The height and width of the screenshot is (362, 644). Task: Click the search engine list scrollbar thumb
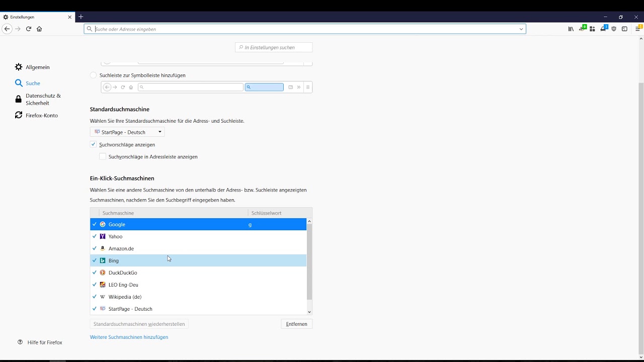point(309,262)
